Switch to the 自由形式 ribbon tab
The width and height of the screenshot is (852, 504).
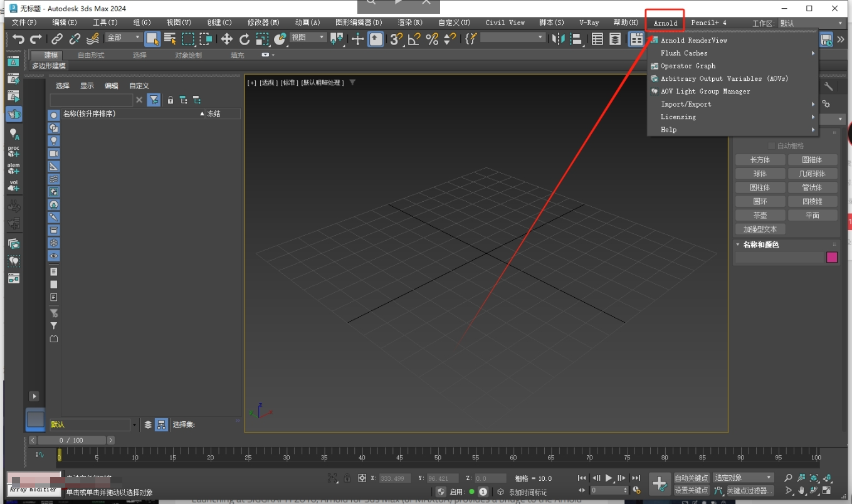coord(91,55)
